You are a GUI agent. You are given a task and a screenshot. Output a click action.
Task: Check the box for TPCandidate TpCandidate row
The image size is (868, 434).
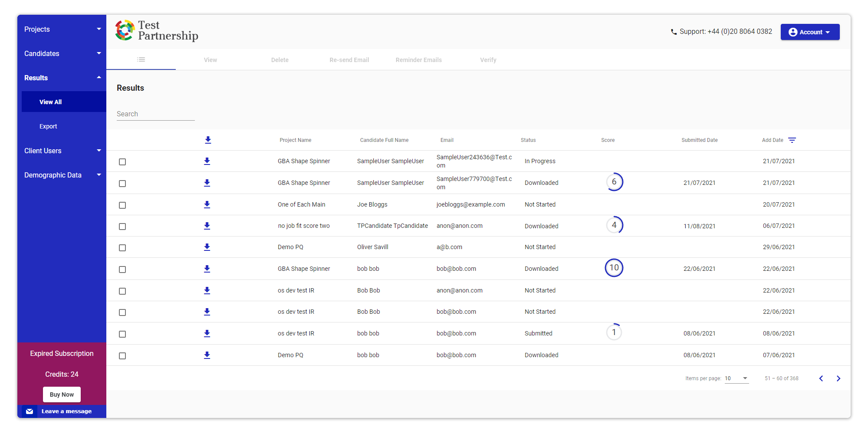(122, 227)
